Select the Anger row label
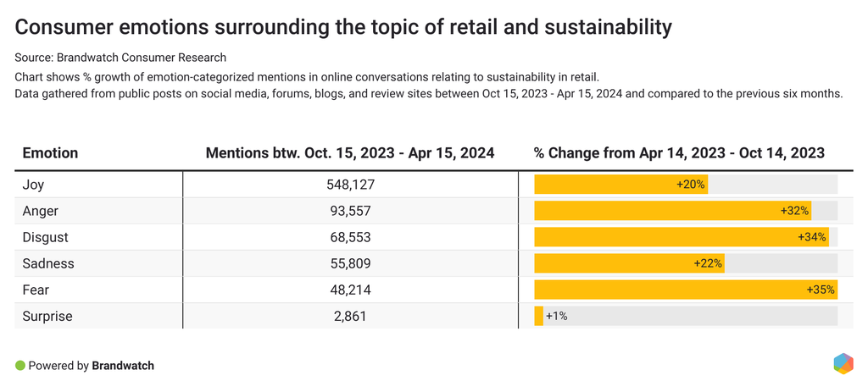 [x=41, y=211]
